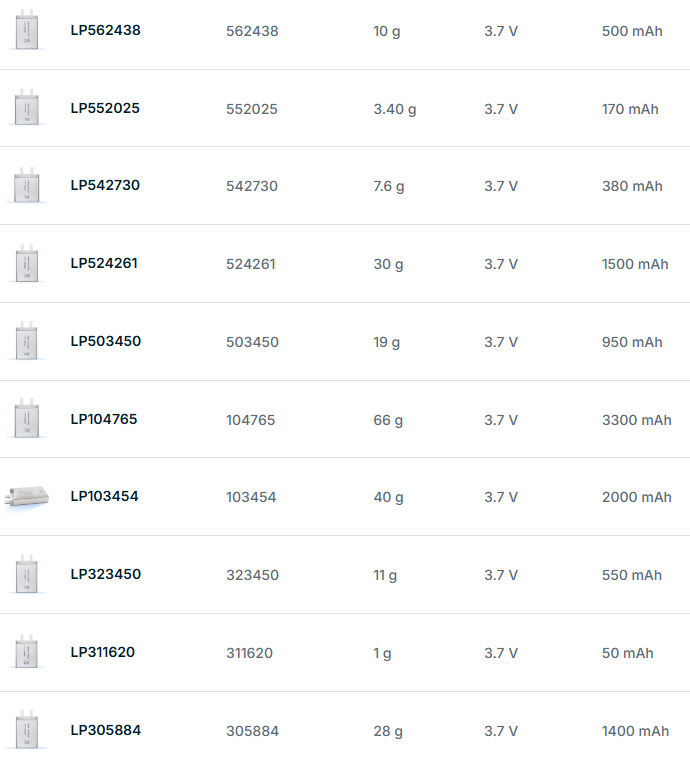Click the 311620 model number cell

pyautogui.click(x=249, y=653)
